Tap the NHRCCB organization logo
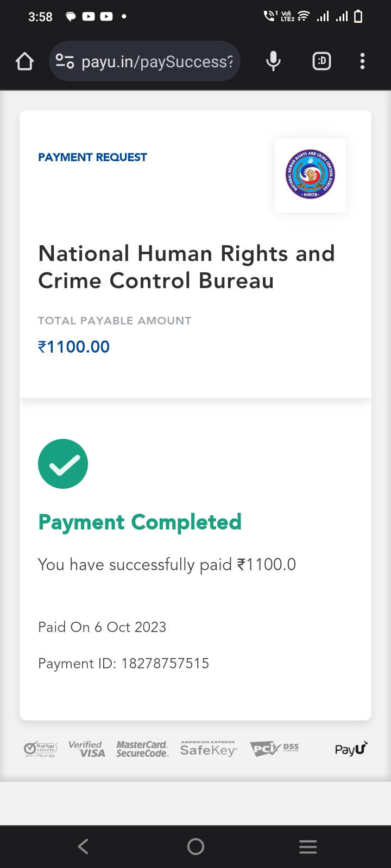This screenshot has height=868, width=391. tap(310, 175)
